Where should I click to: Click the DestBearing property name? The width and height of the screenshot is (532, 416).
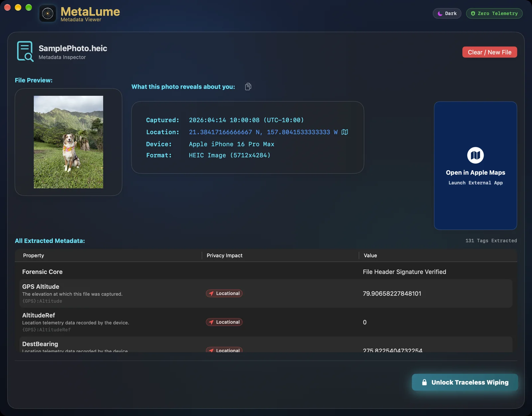[x=40, y=344]
